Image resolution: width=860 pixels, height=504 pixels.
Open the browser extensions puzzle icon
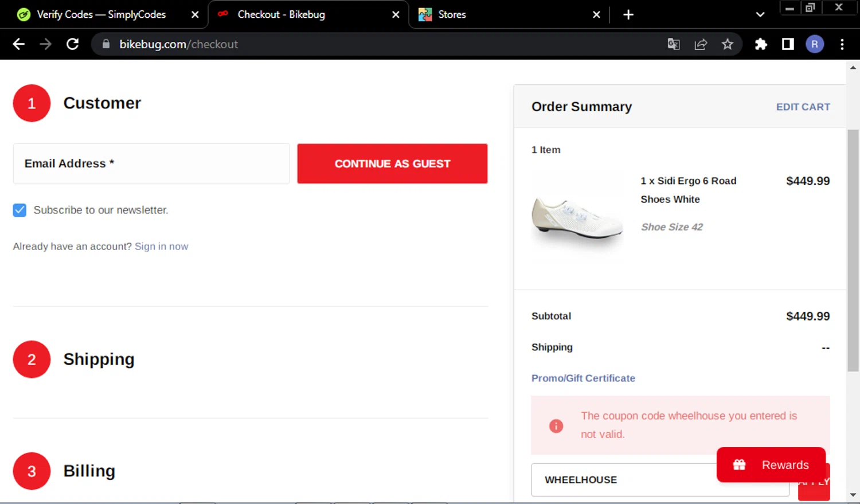pos(761,44)
